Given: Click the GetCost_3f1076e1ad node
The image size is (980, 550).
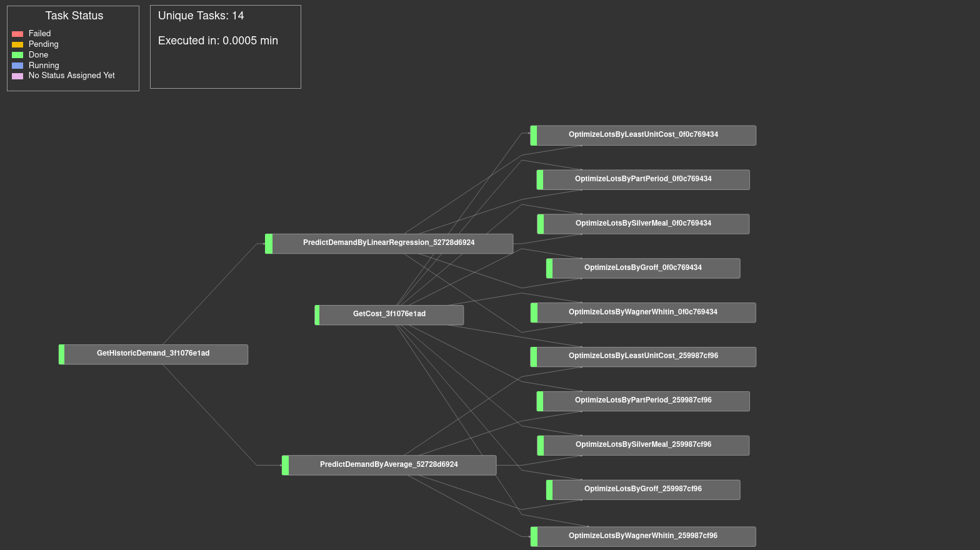Looking at the screenshot, I should coord(389,314).
